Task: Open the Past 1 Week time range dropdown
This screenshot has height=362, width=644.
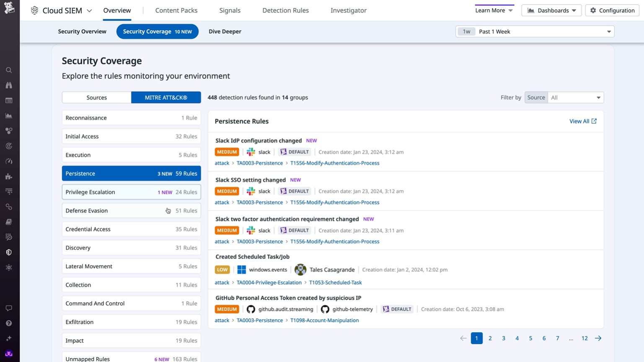Action: point(535,31)
